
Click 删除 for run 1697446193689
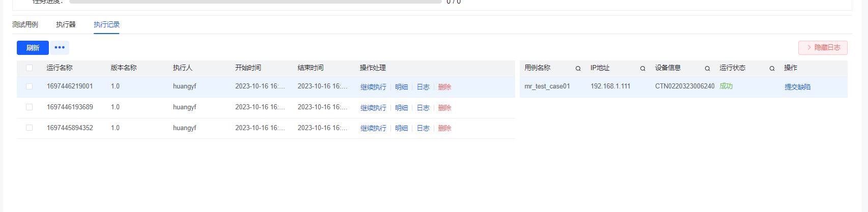pyautogui.click(x=444, y=108)
